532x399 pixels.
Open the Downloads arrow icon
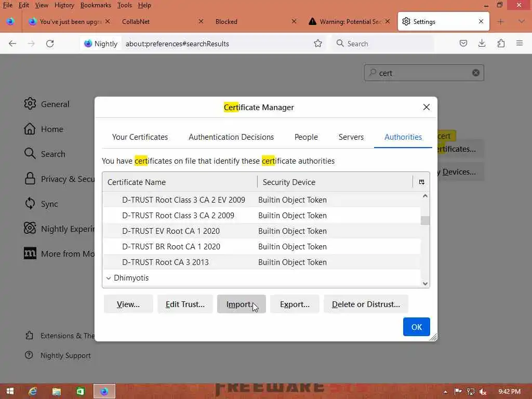click(x=482, y=44)
